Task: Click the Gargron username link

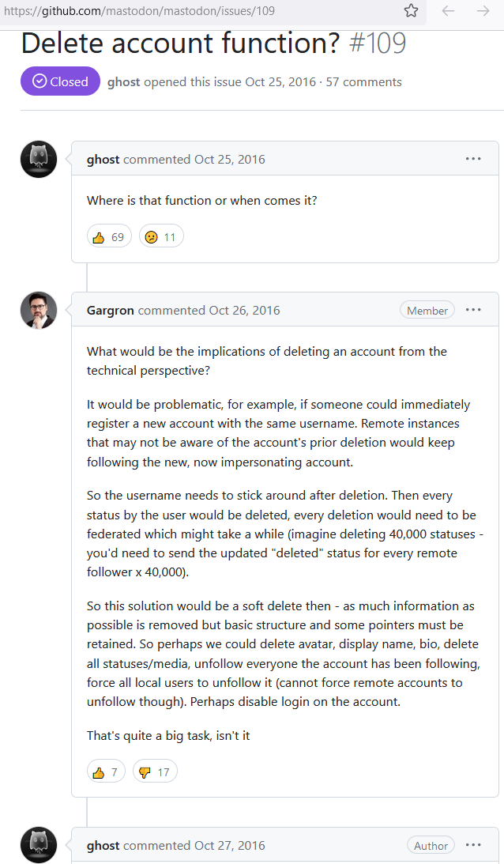Action: pyautogui.click(x=111, y=311)
